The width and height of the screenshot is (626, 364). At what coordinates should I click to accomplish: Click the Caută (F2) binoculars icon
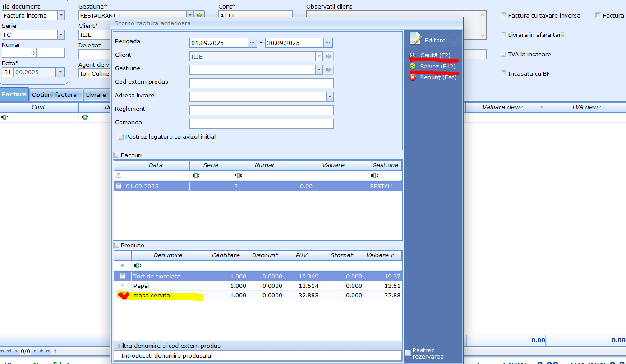point(412,55)
